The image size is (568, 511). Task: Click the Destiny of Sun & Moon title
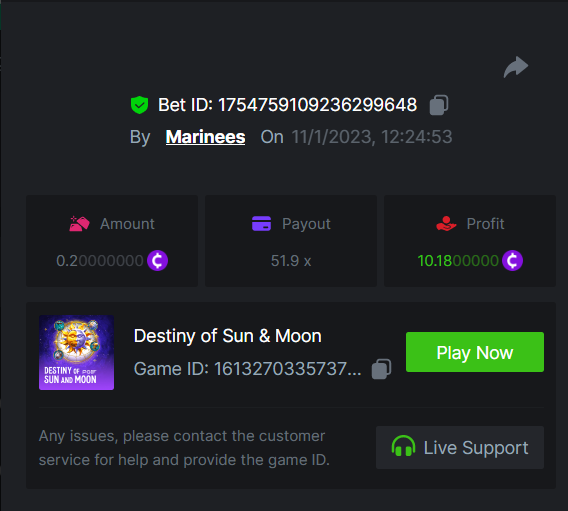click(227, 336)
